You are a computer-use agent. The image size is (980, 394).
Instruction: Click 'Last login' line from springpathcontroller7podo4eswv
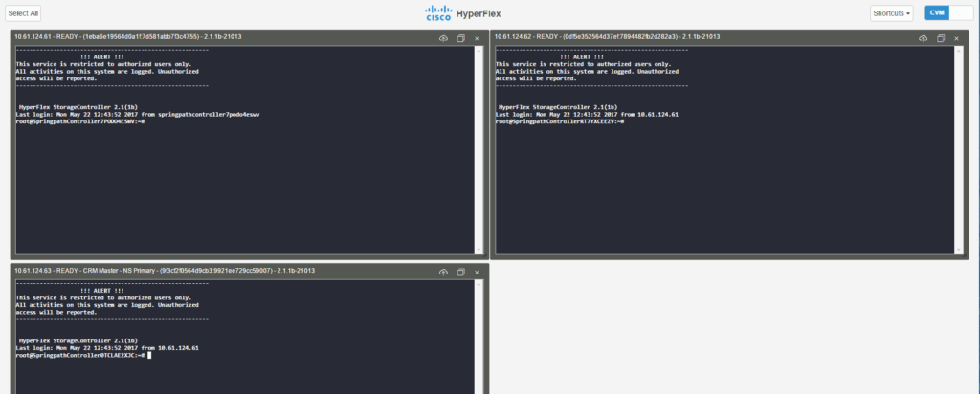click(138, 114)
